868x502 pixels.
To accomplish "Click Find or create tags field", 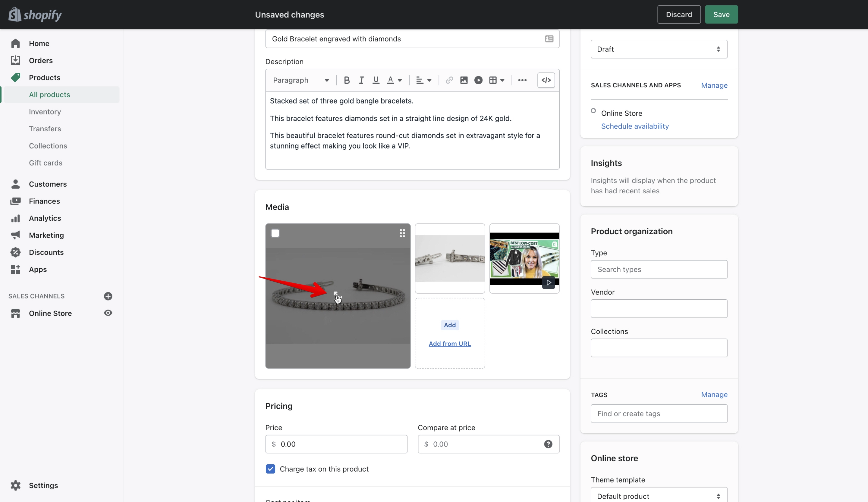I will [659, 413].
